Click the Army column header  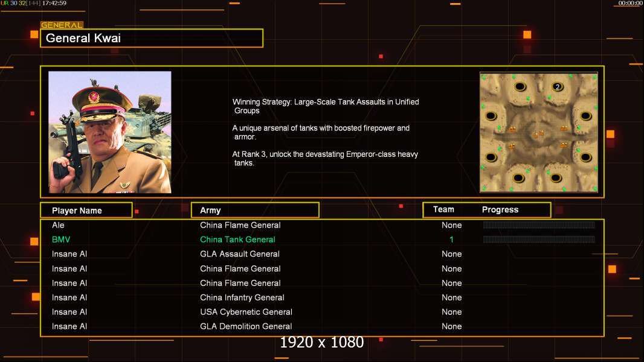point(255,211)
